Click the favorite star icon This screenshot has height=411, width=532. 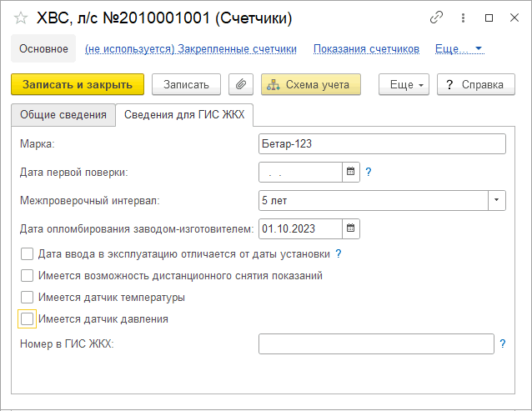[21, 18]
